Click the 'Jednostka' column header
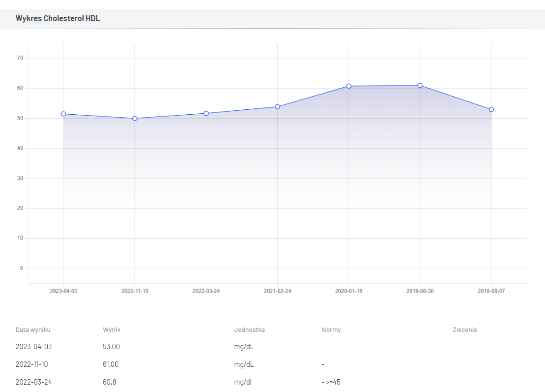The height and width of the screenshot is (392, 545). 249,330
